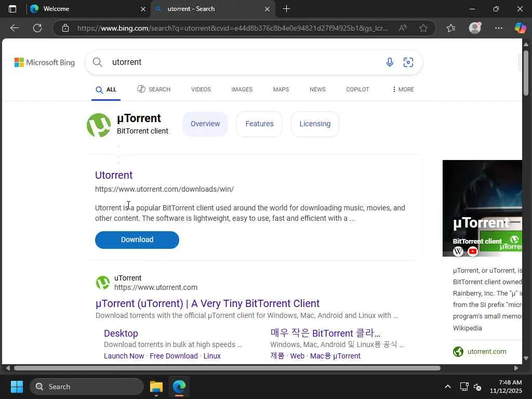Click the vertical scrollbar down arrow
This screenshot has width=532, height=399.
526,358
